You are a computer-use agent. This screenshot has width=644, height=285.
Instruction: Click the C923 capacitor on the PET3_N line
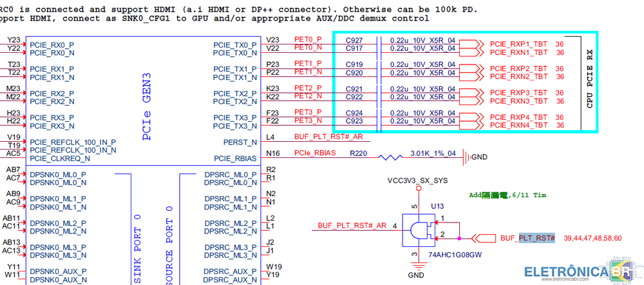380,121
